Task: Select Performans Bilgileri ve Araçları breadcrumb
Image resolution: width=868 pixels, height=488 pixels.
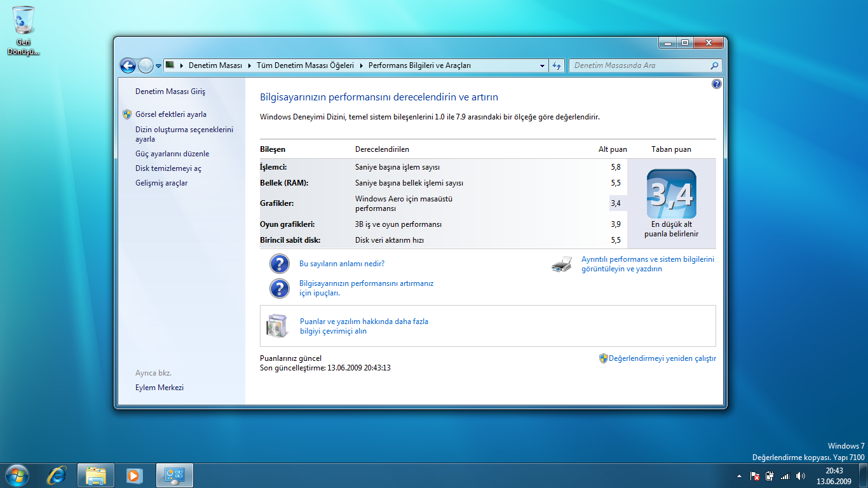Action: [x=419, y=65]
